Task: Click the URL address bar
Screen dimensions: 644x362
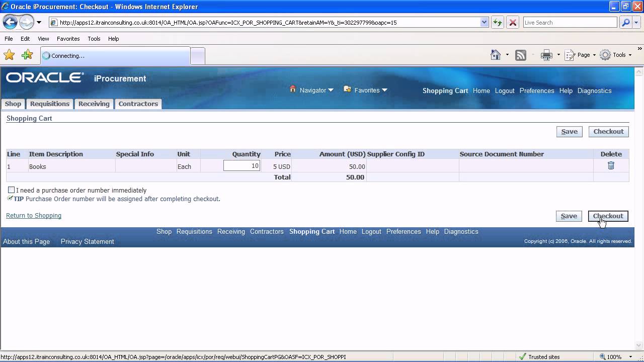Action: click(265, 23)
